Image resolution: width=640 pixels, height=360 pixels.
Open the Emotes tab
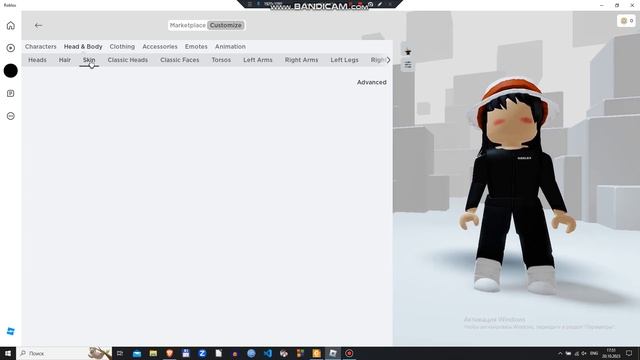pos(196,47)
